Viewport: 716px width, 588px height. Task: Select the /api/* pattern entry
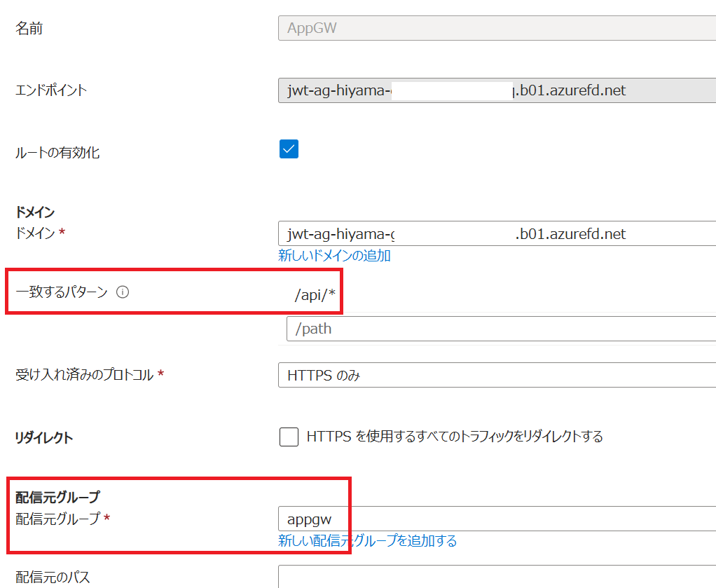[315, 295]
